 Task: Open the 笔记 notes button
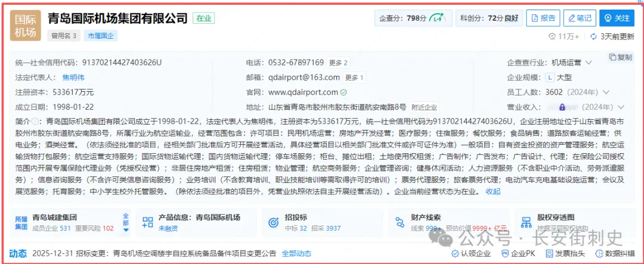(579, 18)
